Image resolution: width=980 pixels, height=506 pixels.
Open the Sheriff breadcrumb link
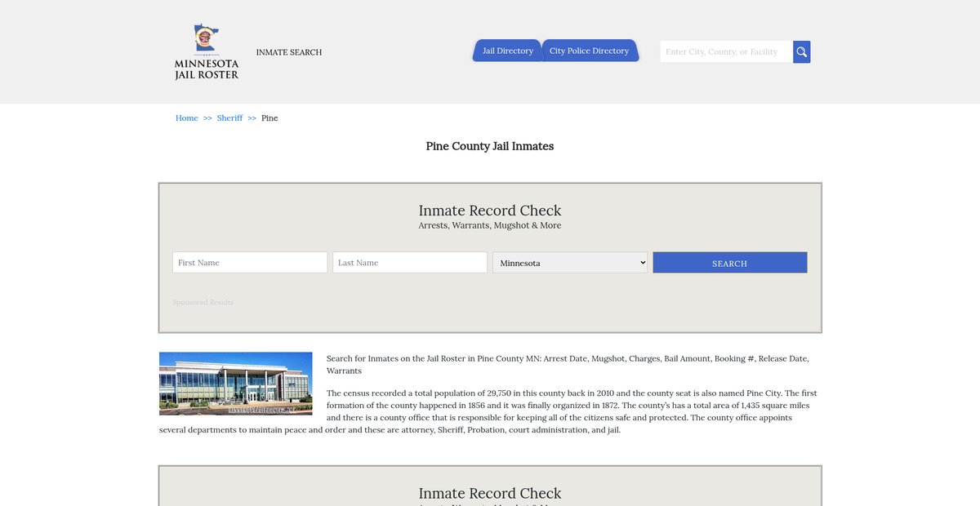click(229, 118)
